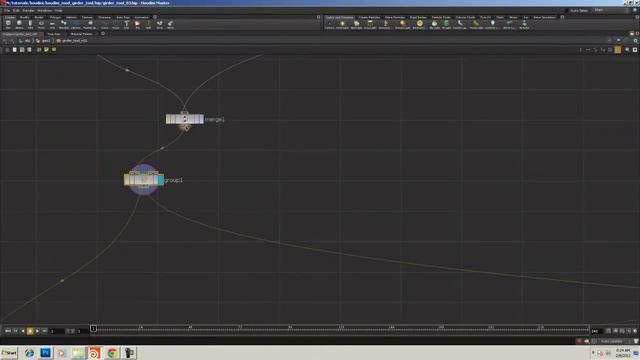Switch to the Character shelf tab
Viewport: 640px width, 360px height.
104,17
